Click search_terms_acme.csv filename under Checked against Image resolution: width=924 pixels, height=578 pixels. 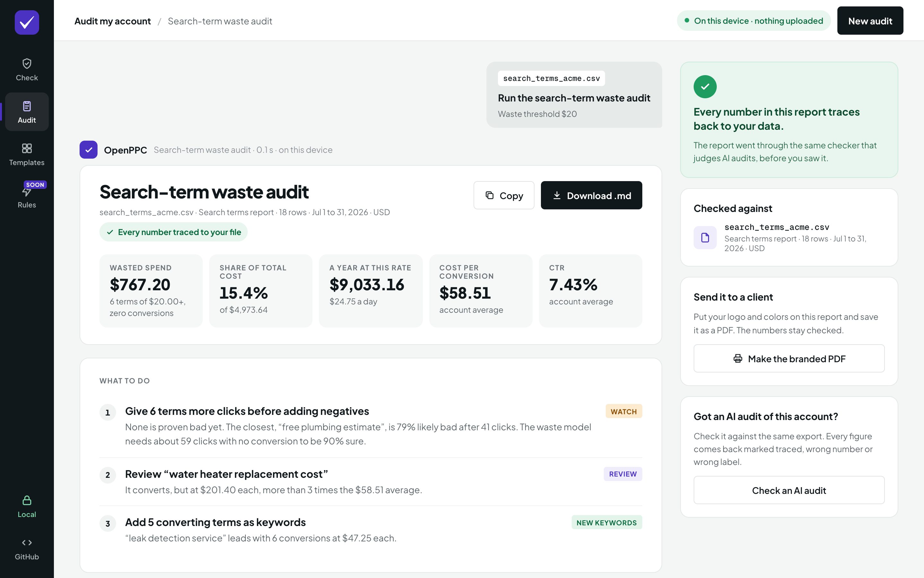click(x=777, y=227)
